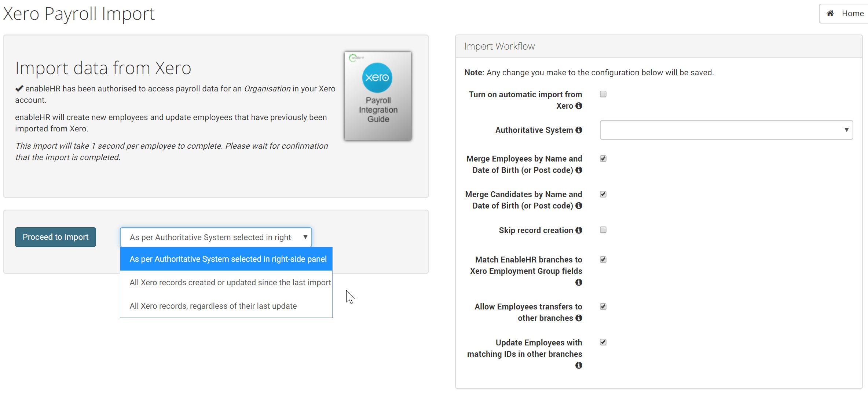This screenshot has width=868, height=406.
Task: Click the info icon for Allow Employees transfers
Action: (579, 318)
